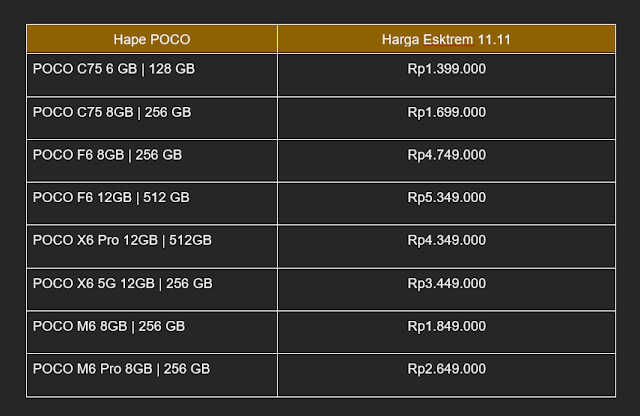Viewport: 640px width, 416px height.
Task: Click the Rp1.399.000 price
Action: click(447, 69)
